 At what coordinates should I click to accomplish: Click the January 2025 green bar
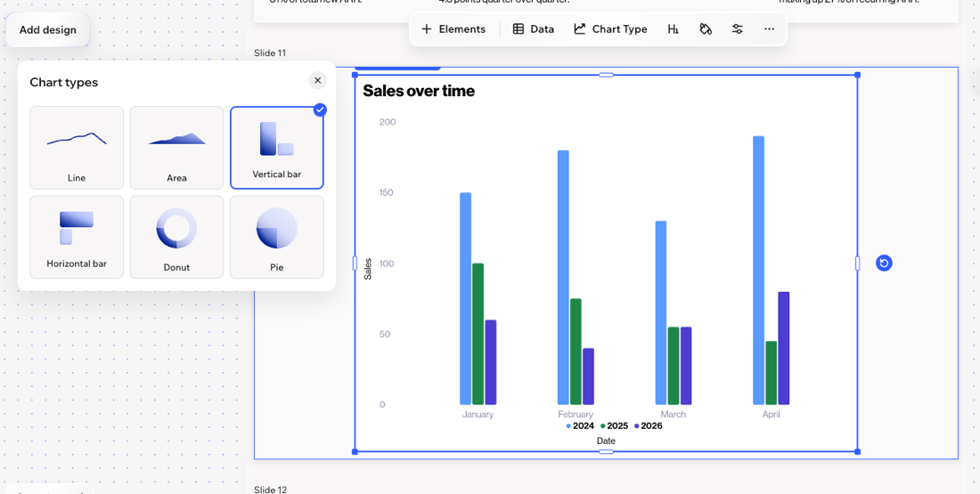[x=478, y=334]
